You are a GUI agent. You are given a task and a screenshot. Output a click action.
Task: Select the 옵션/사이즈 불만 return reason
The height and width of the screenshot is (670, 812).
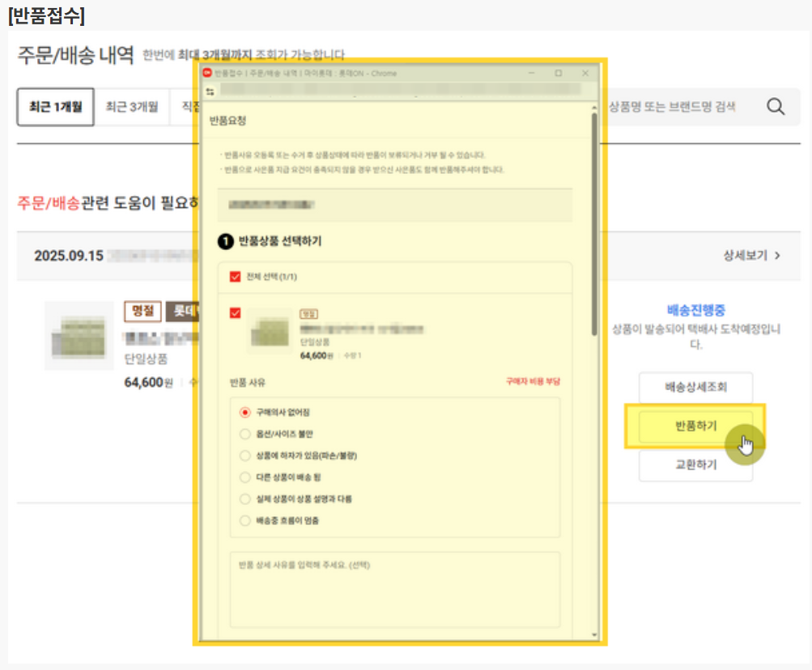(245, 434)
